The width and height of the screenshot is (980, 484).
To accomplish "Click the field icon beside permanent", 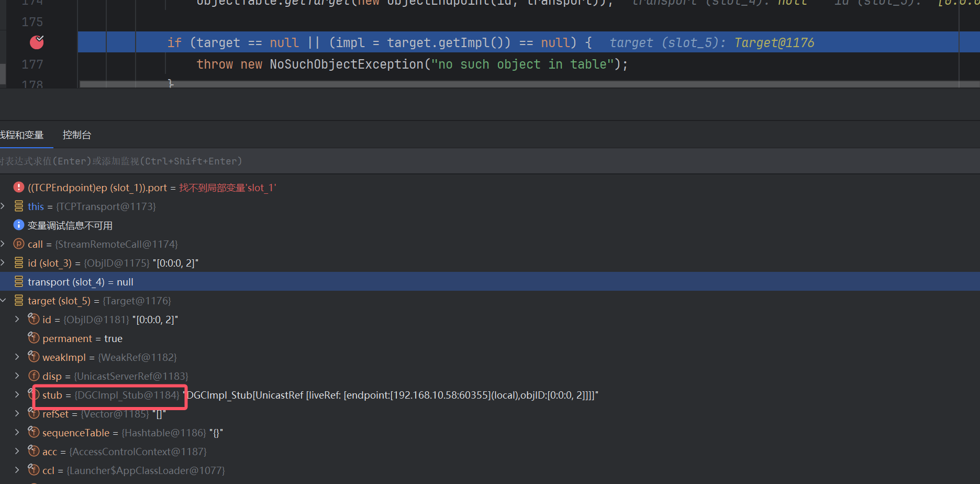I will pyautogui.click(x=34, y=338).
